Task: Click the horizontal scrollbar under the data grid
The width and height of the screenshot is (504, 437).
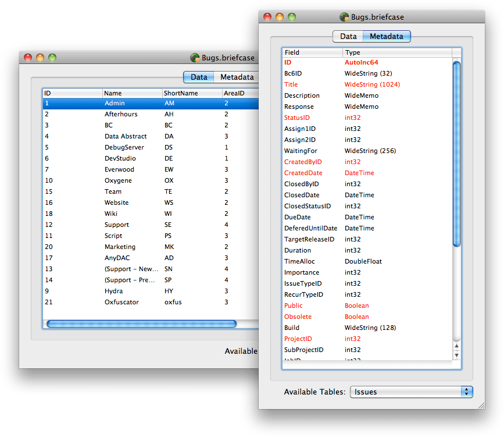Action: pos(140,324)
